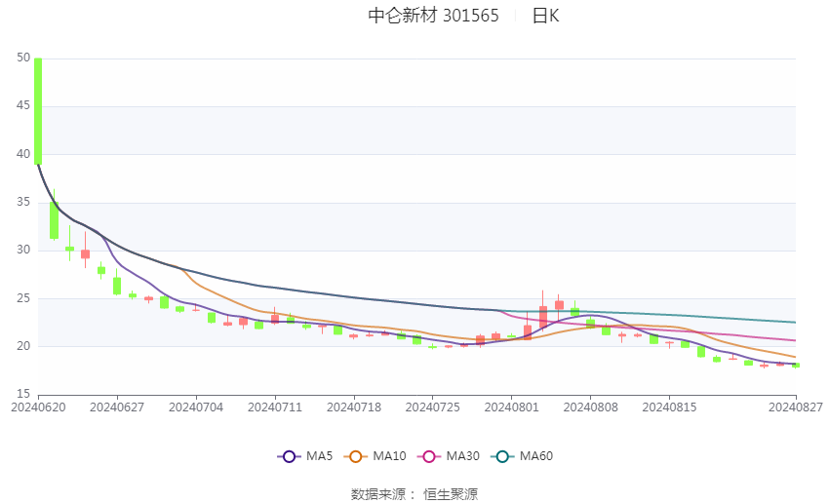This screenshot has height=504, width=829.
Task: Toggle the MA10 legend series
Action: 375,456
